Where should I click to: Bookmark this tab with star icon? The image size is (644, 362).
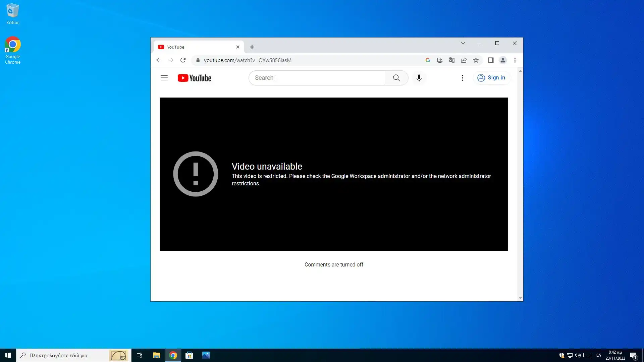(476, 60)
